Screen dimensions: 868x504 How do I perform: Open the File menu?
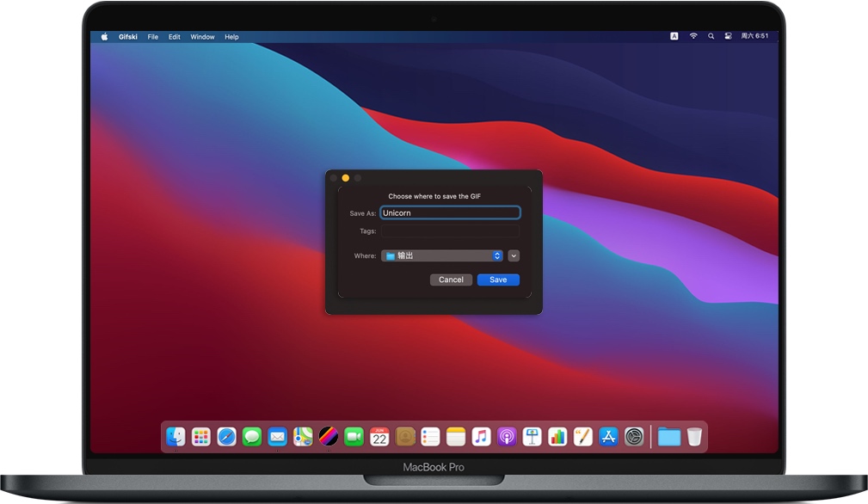click(152, 37)
